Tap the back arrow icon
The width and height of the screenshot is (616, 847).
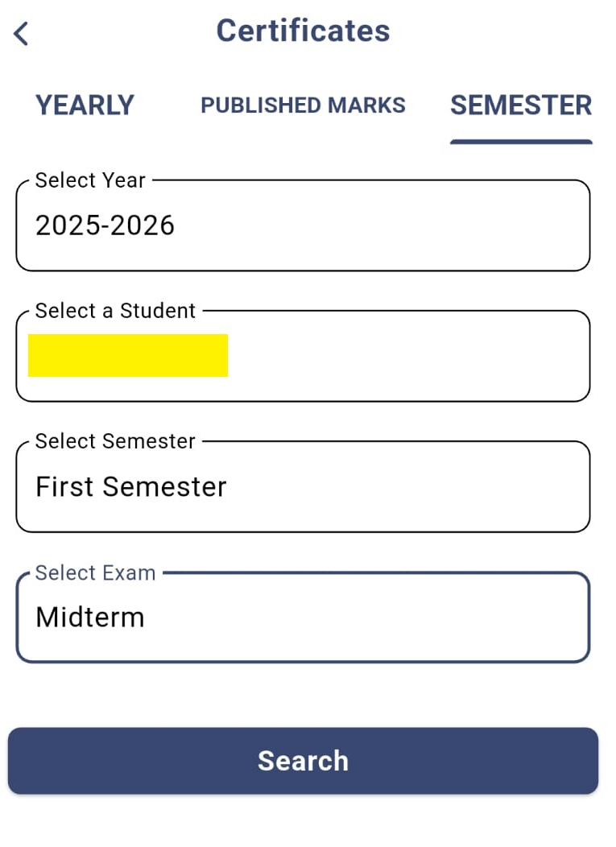[22, 34]
